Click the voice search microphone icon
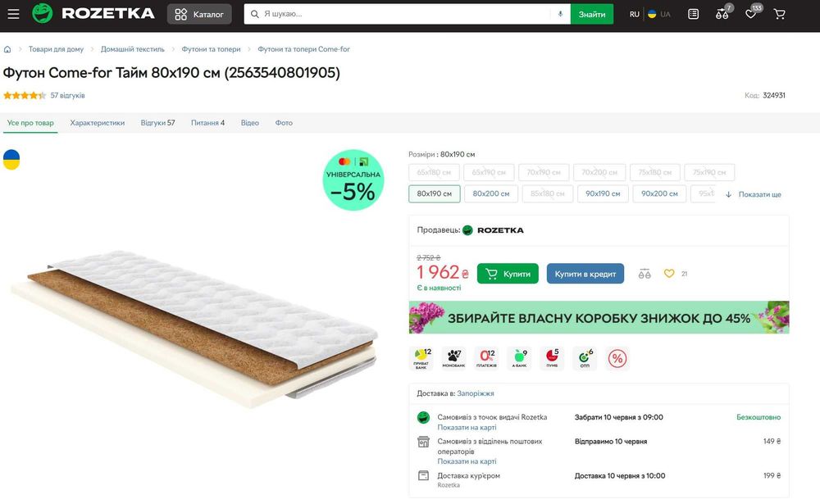The width and height of the screenshot is (820, 504). click(561, 14)
